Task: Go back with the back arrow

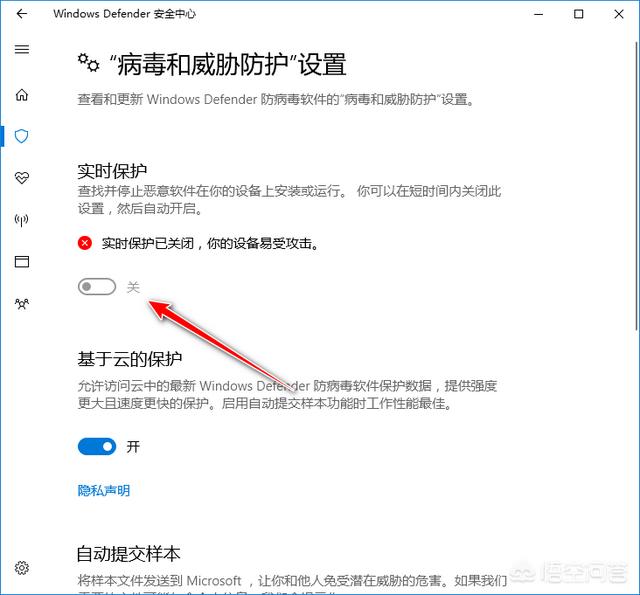Action: (x=22, y=14)
